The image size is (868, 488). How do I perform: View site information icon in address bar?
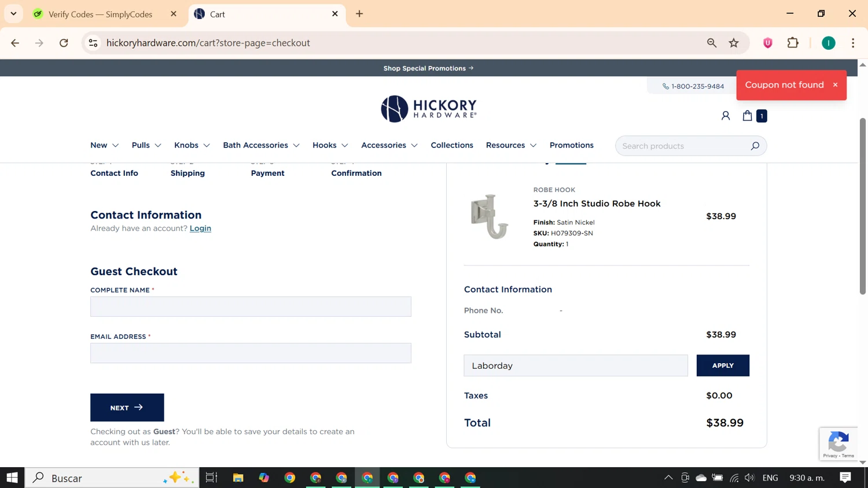pos(93,43)
